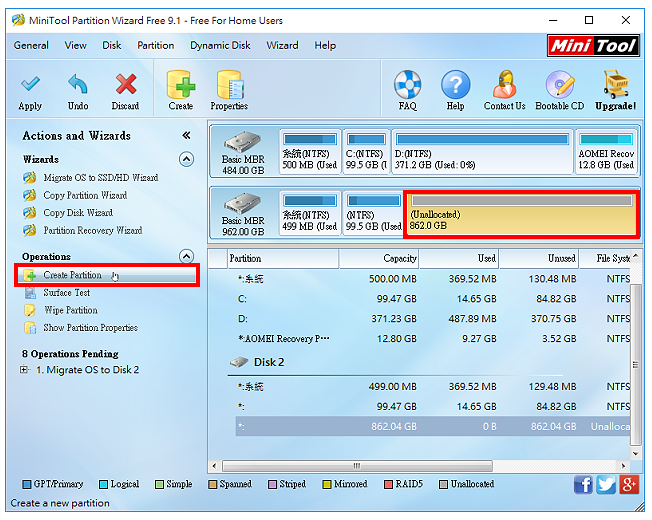Screen dimensions: 652x520
Task: Collapse the Wizards section
Action: (186, 159)
